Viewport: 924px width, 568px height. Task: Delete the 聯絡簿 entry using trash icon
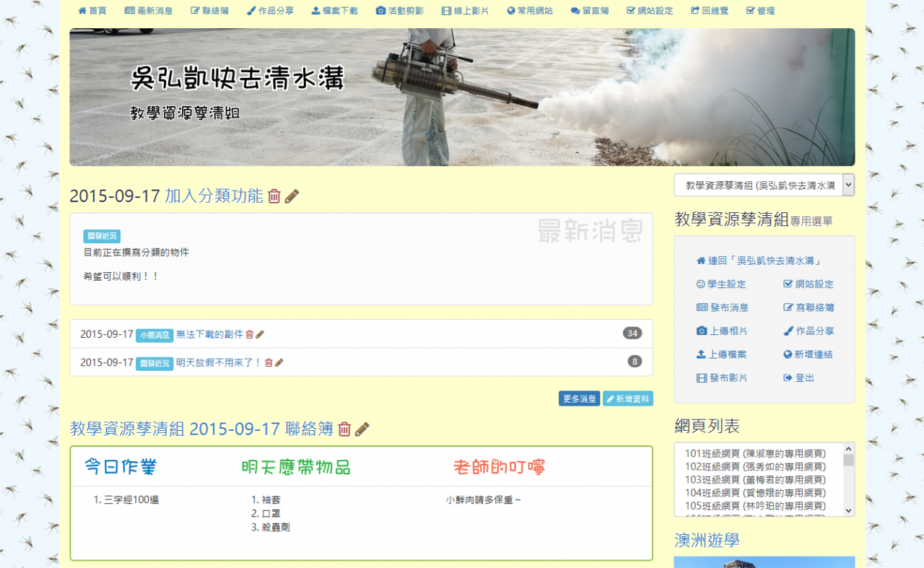[x=344, y=429]
